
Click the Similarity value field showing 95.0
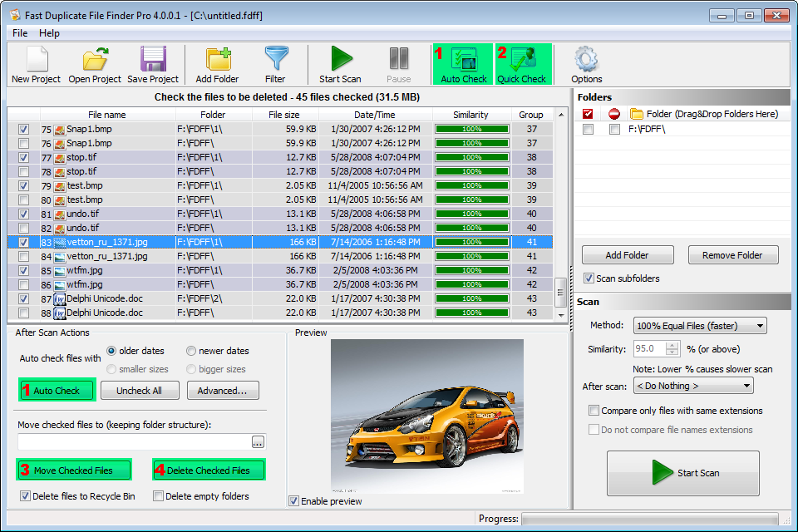tap(650, 349)
